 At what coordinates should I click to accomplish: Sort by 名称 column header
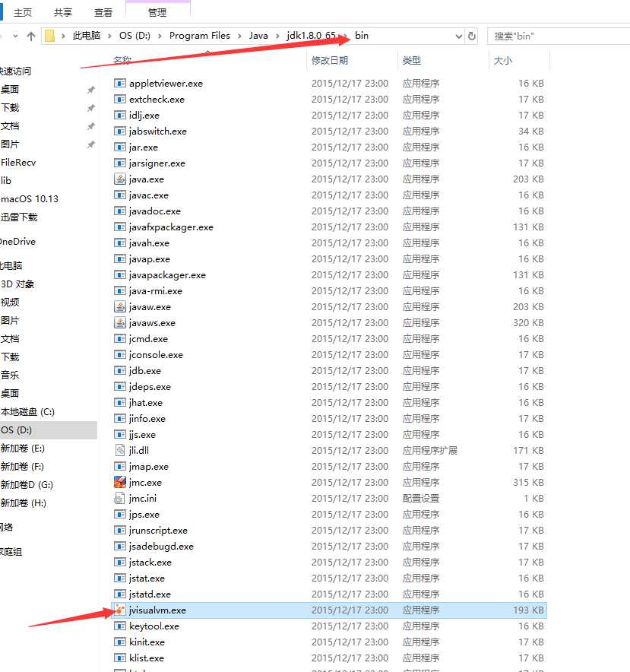click(122, 60)
